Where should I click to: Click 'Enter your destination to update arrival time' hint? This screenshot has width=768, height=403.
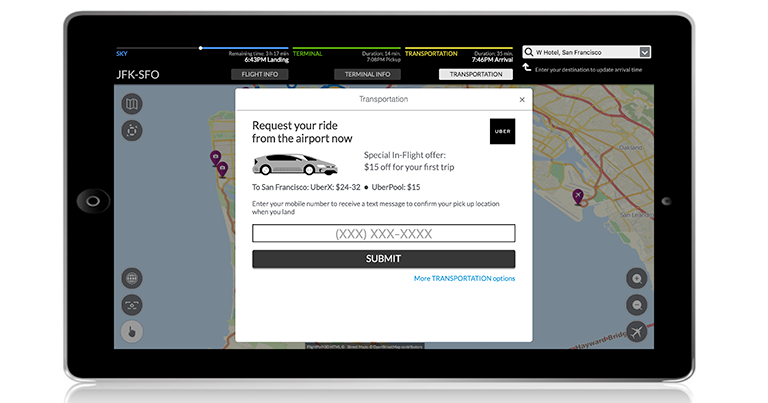tap(588, 70)
